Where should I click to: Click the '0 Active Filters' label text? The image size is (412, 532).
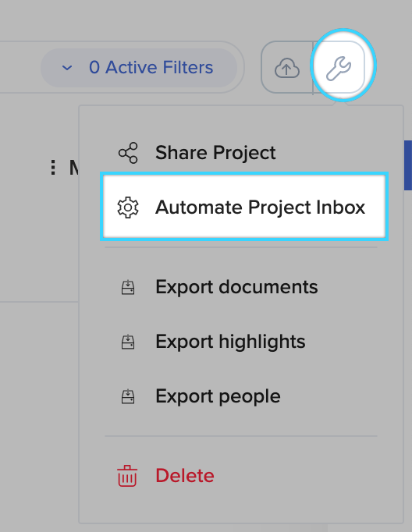151,67
